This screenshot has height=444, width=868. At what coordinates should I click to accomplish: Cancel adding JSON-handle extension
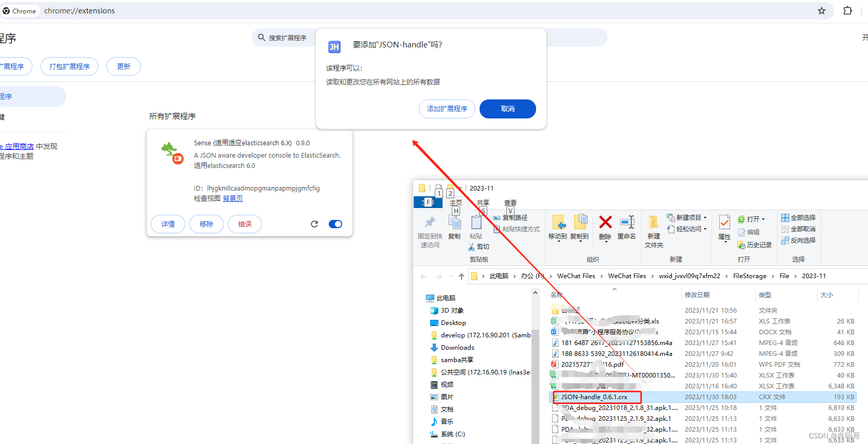[508, 109]
